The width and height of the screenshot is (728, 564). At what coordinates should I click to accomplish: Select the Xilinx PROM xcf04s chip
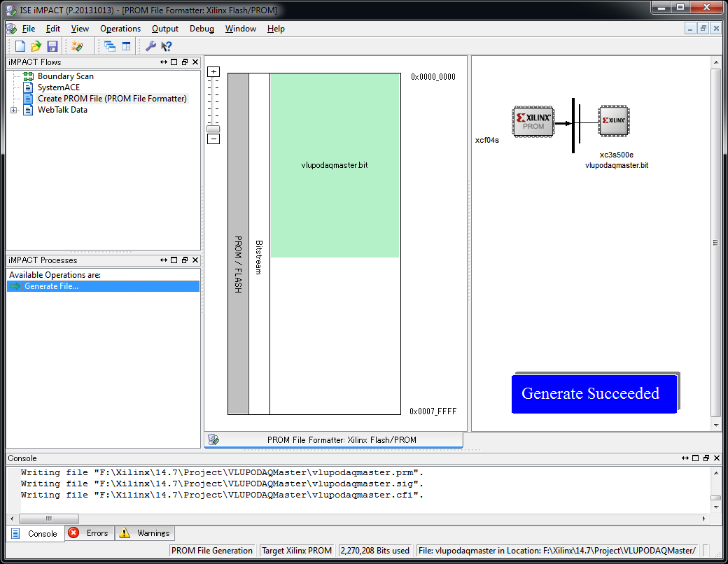pos(533,122)
